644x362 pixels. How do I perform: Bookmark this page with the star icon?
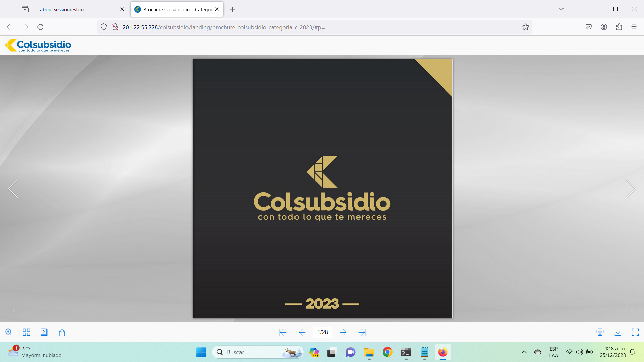tap(526, 27)
